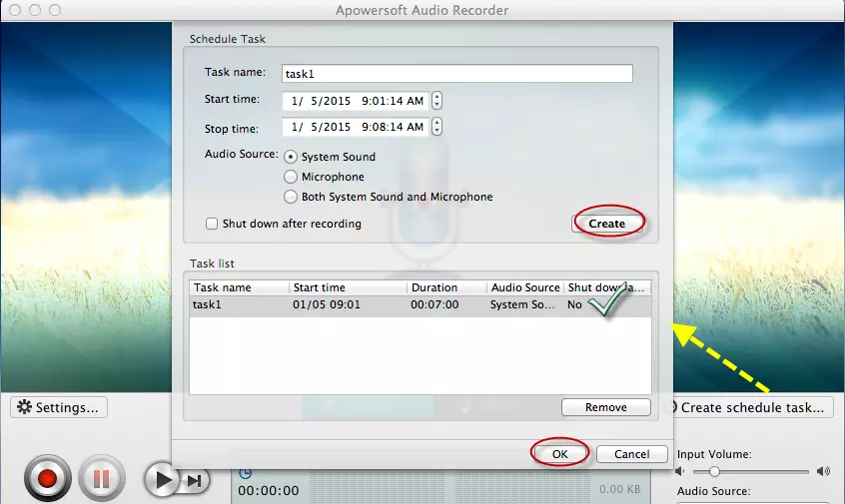845x504 pixels.
Task: Click the clock icon above the timer
Action: 245,473
